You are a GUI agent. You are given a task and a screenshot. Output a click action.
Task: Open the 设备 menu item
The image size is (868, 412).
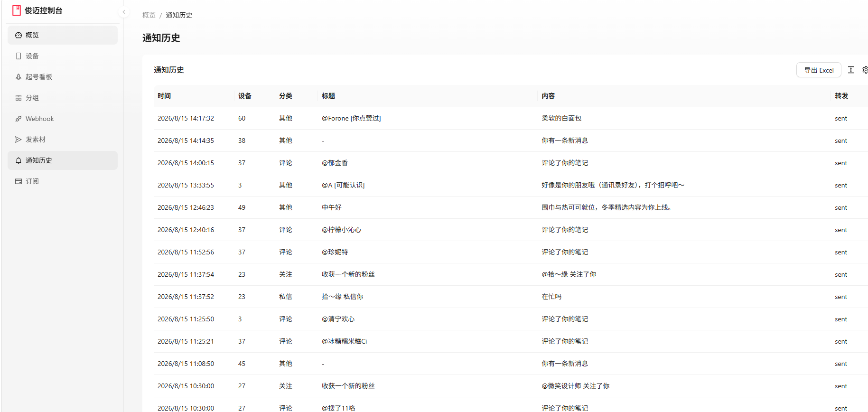(x=63, y=56)
